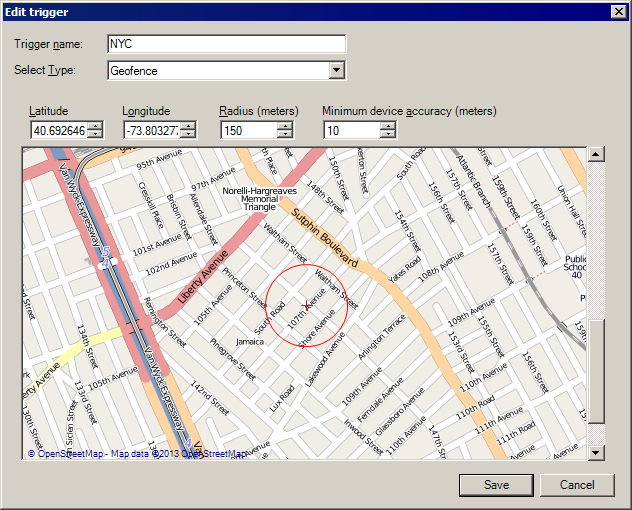
Task: Increase the Latitude value with up arrow
Action: (95, 126)
